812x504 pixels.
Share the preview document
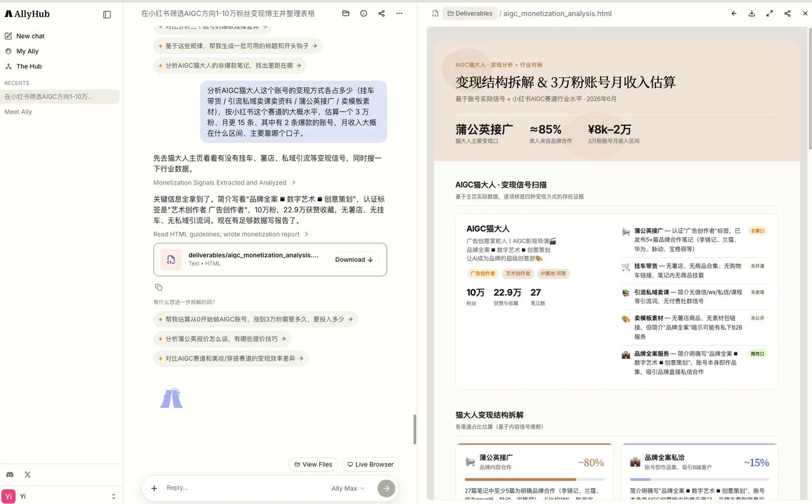pyautogui.click(x=787, y=13)
